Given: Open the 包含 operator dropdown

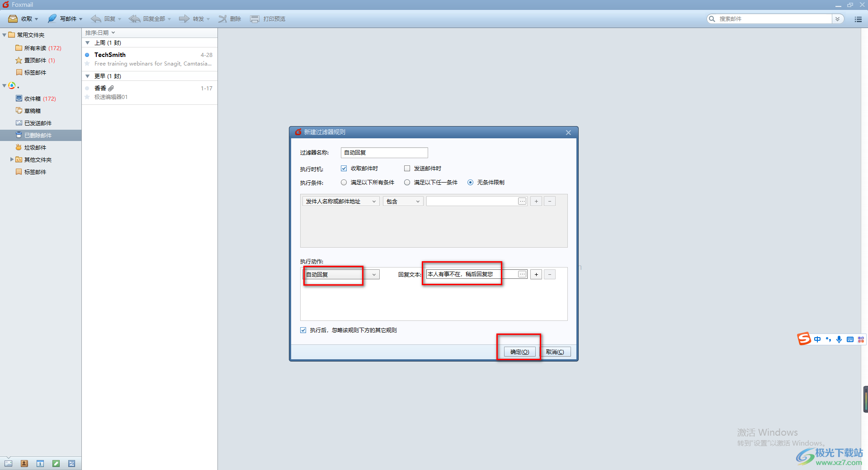Looking at the screenshot, I should pyautogui.click(x=403, y=201).
